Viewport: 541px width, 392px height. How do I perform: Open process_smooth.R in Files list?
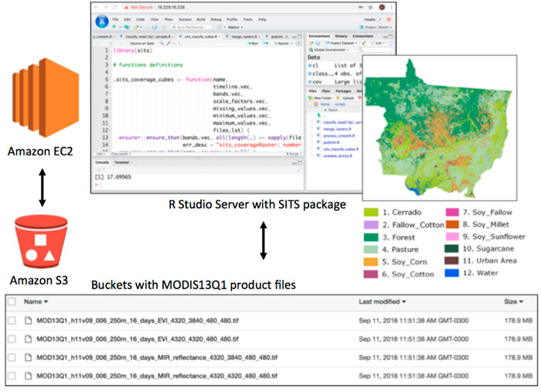339,135
